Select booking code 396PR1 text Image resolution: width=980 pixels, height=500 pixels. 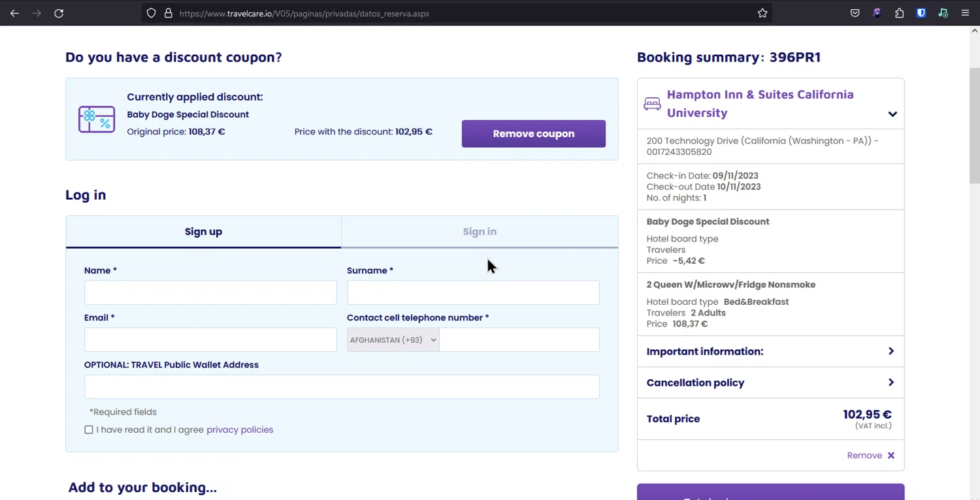click(795, 57)
